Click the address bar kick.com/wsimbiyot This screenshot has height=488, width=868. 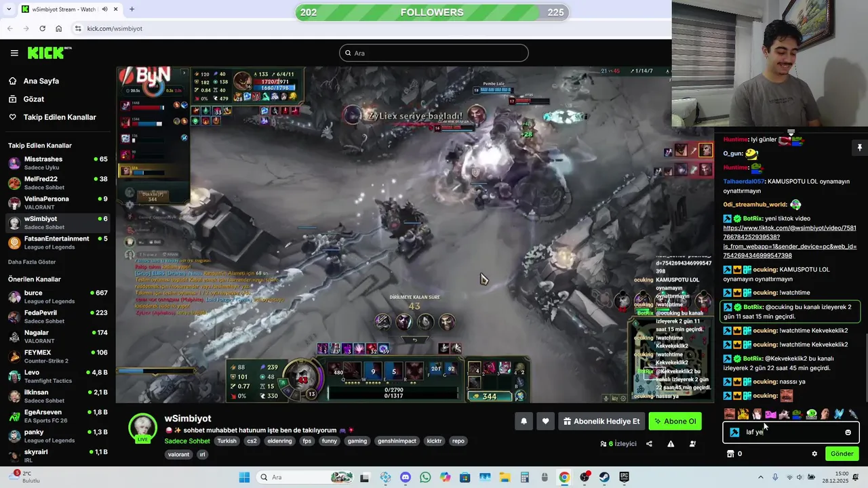point(370,28)
